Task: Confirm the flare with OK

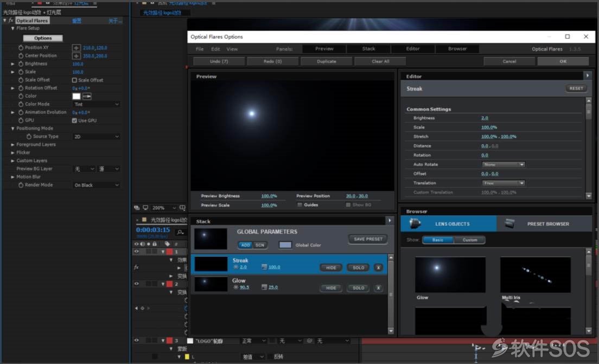Action: 563,61
